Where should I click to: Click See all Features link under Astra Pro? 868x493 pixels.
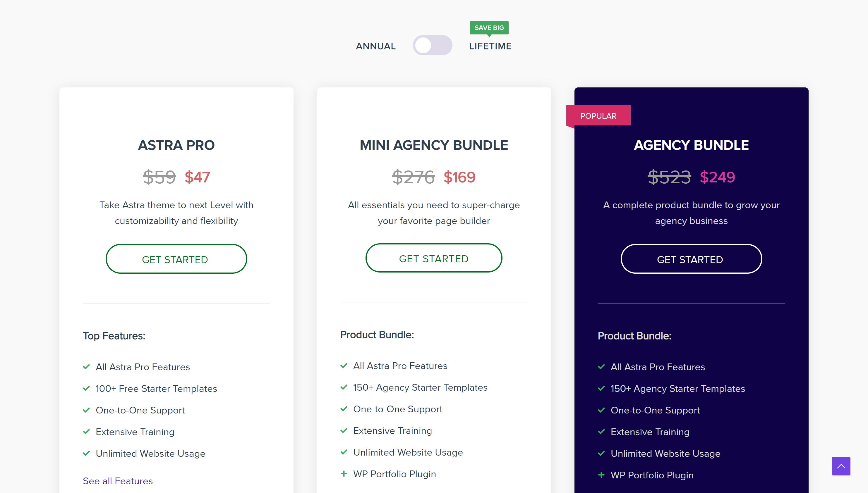coord(117,480)
